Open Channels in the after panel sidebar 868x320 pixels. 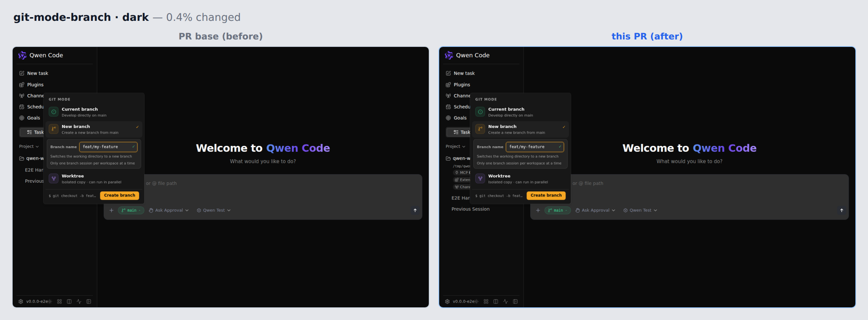pyautogui.click(x=458, y=96)
